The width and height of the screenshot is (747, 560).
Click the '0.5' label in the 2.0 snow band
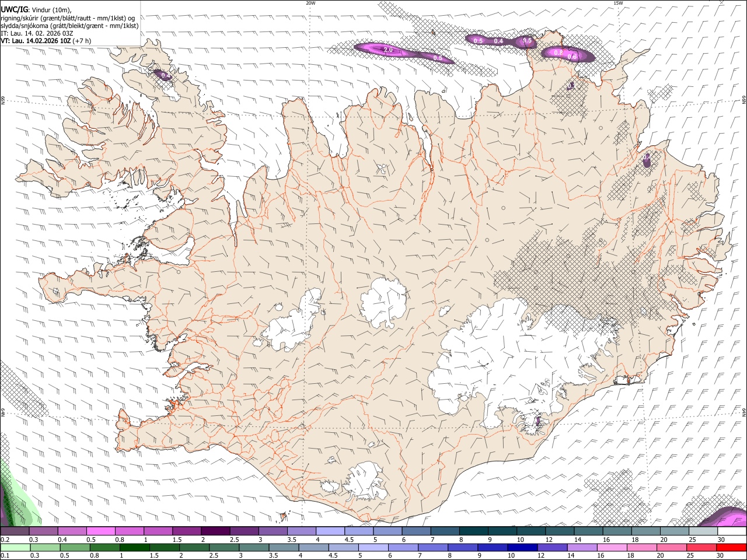(438, 58)
